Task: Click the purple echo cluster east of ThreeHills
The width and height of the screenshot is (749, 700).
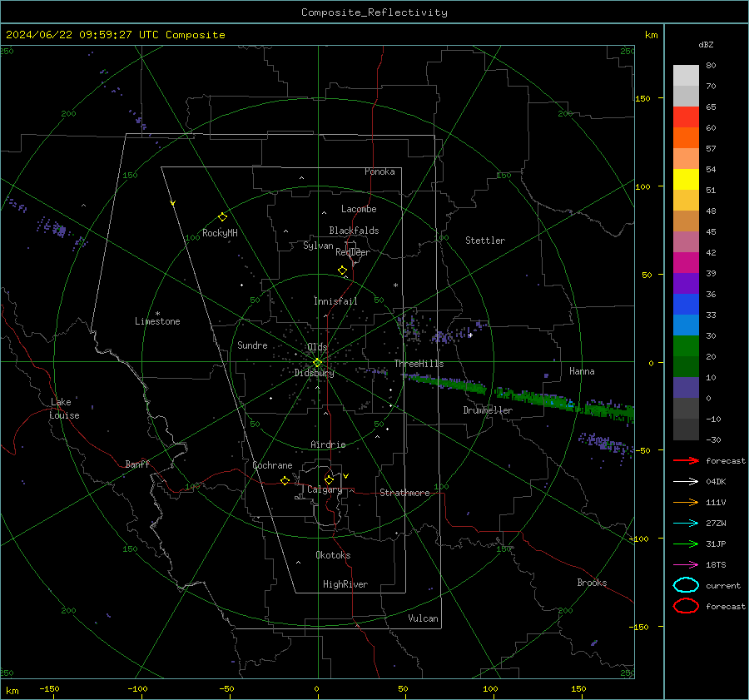Action: [444, 336]
